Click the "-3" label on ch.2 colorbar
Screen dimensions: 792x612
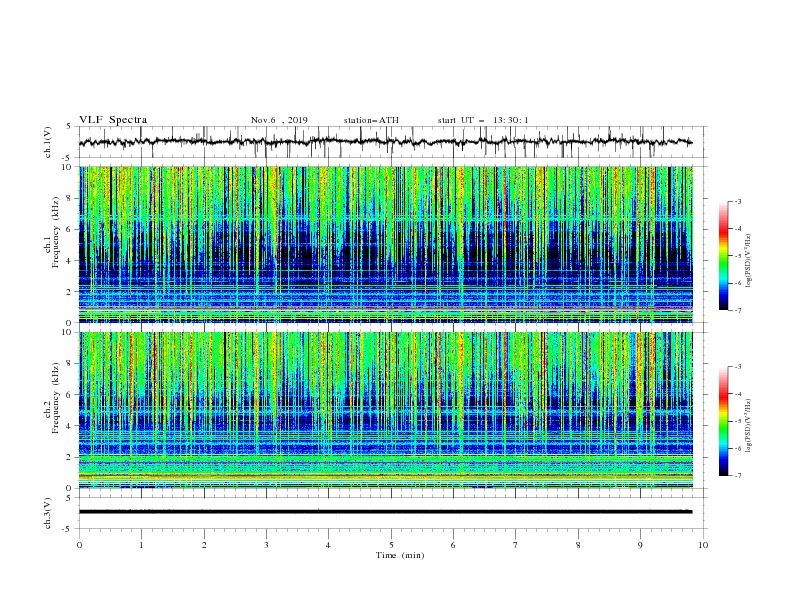coord(737,367)
